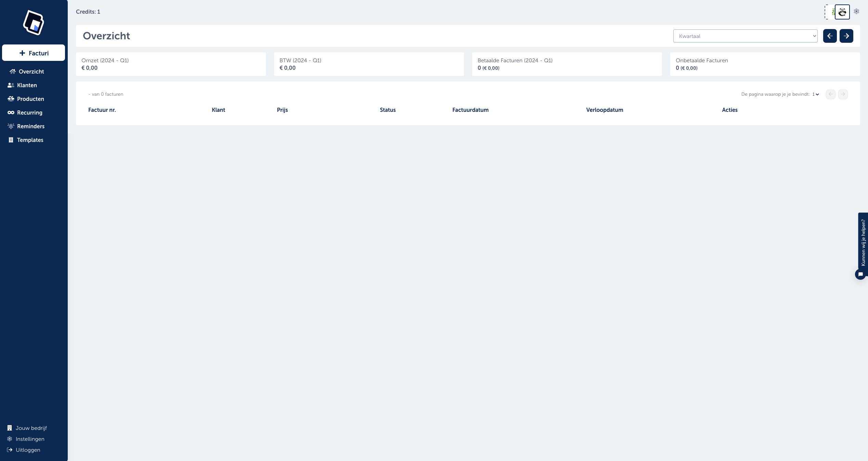Select the panda company avatar
The image size is (868, 461).
(x=842, y=12)
